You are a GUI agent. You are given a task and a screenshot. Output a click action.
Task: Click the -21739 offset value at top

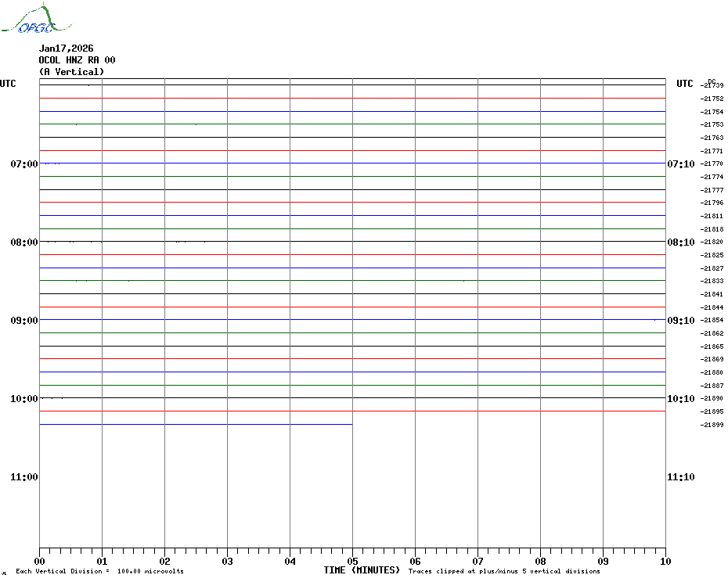[x=712, y=85]
